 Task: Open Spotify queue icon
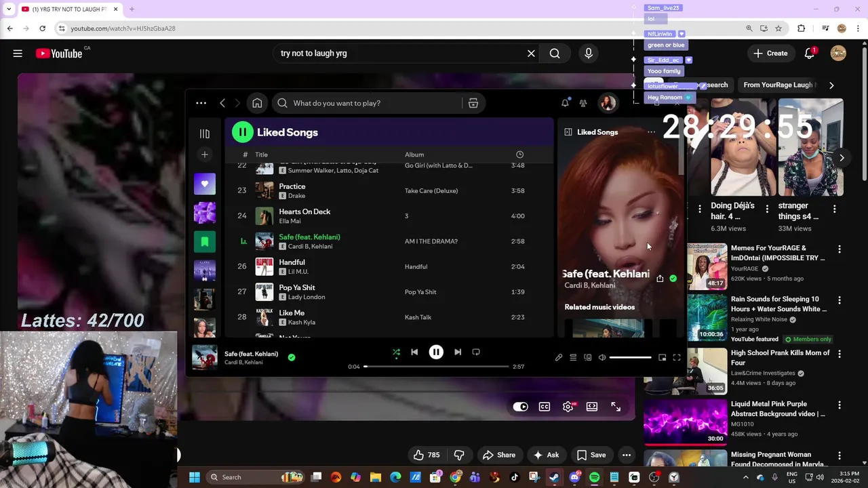click(x=573, y=357)
